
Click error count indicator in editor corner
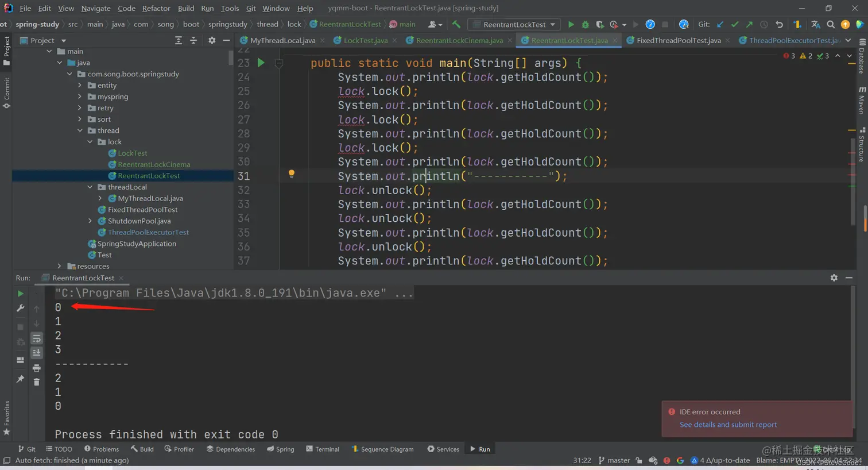click(789, 56)
